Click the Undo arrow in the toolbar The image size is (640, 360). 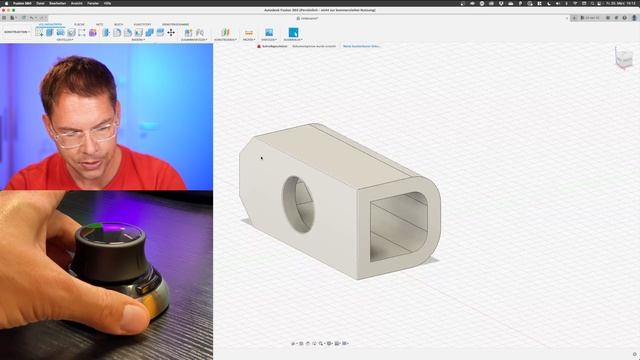click(x=31, y=18)
